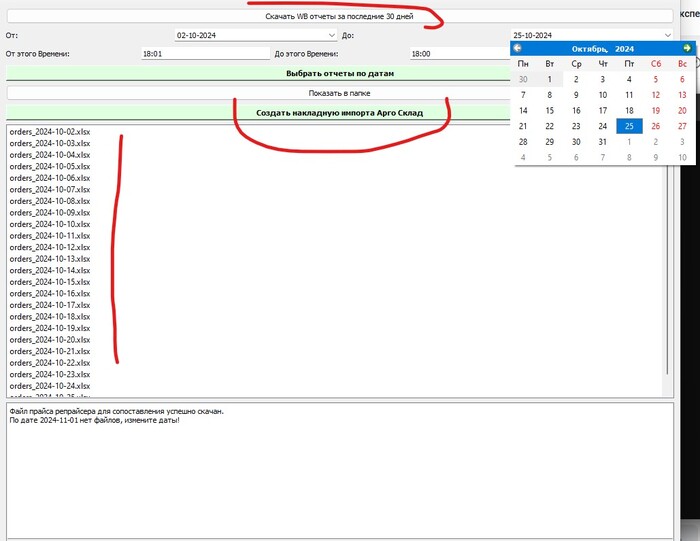Select October 23 in calendar

[x=576, y=126]
